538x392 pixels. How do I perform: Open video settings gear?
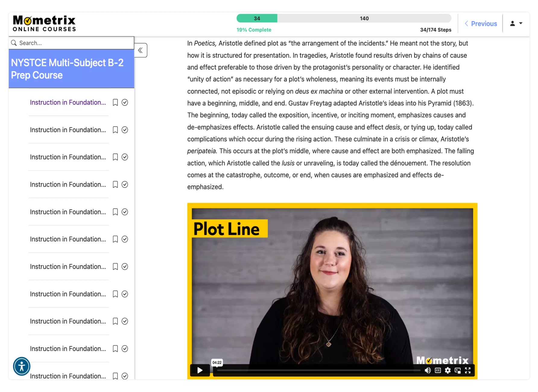tap(448, 370)
